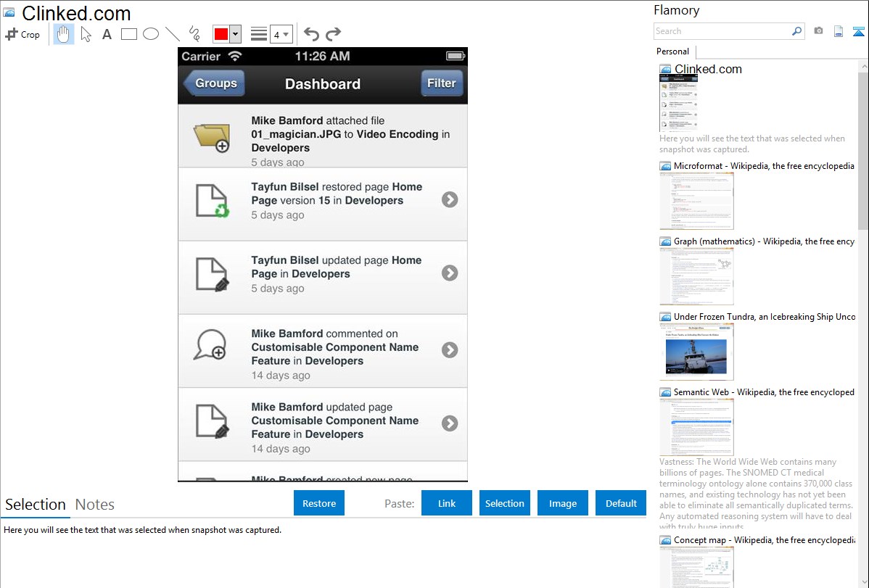869x588 pixels.
Task: Open Under Frozen Tundra ship thumbnail
Action: (696, 352)
